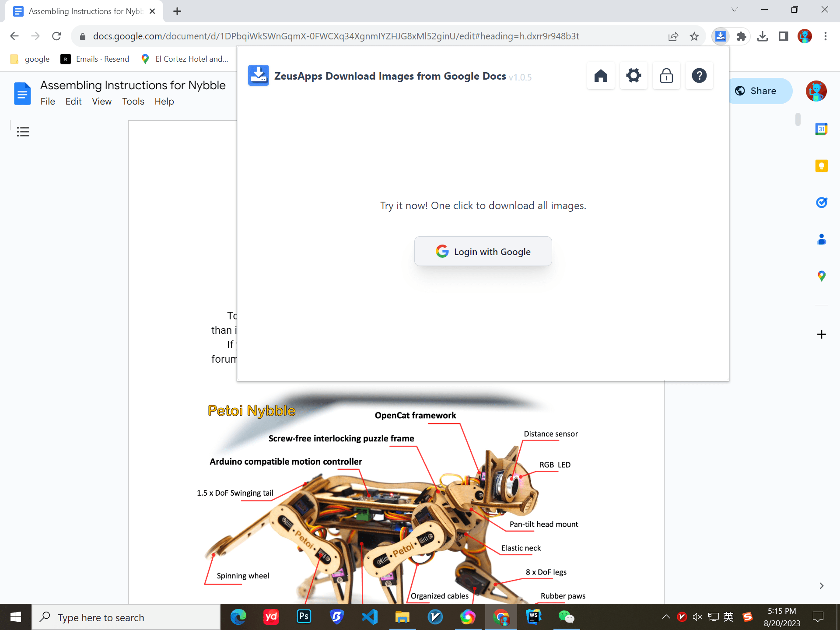The width and height of the screenshot is (840, 630).
Task: Click the Google Docs home icon
Action: 22,93
